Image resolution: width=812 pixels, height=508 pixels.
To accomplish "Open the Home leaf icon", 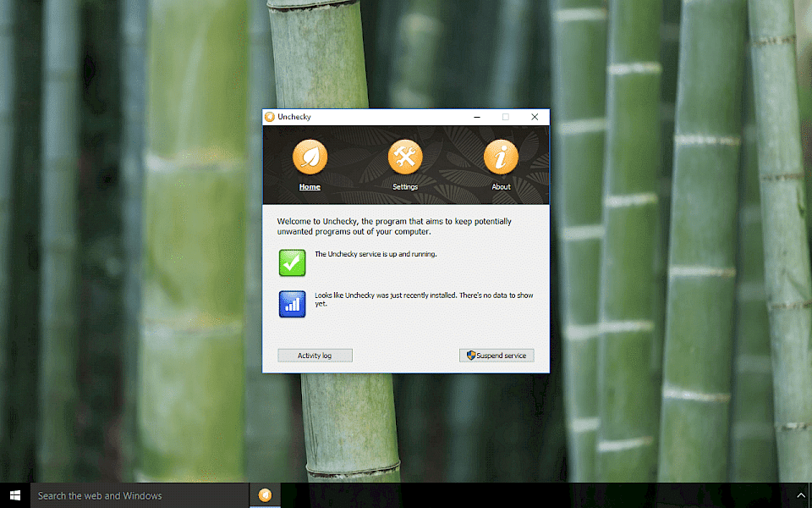I will (x=310, y=157).
